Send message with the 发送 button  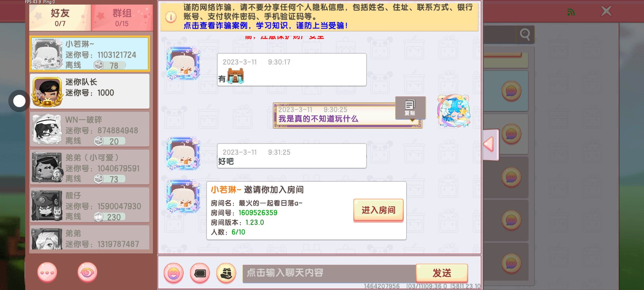point(442,273)
